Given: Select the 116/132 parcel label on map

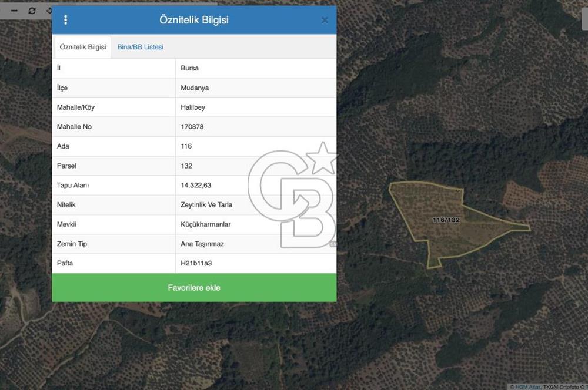Looking at the screenshot, I should (x=446, y=220).
